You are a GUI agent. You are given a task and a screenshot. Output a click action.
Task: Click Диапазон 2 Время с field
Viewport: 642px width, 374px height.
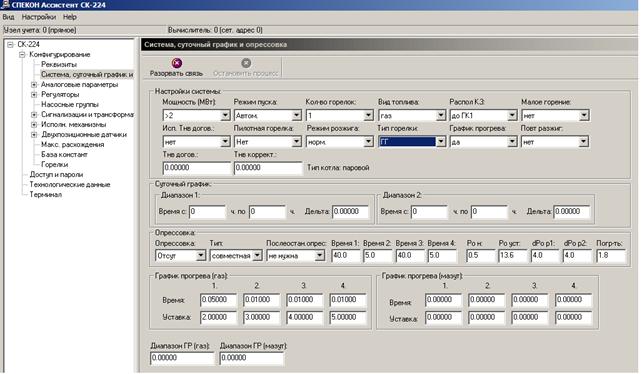click(430, 212)
